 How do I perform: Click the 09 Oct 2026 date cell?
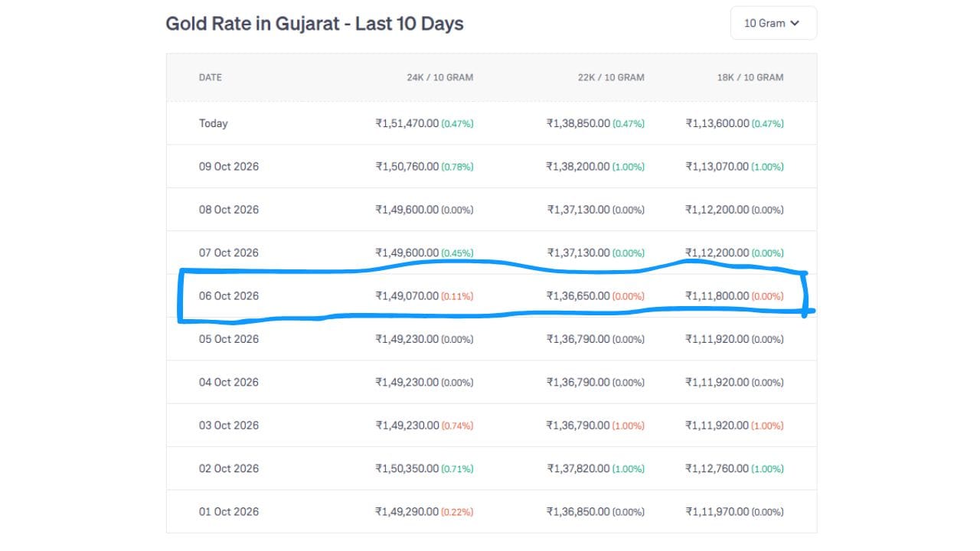point(229,166)
